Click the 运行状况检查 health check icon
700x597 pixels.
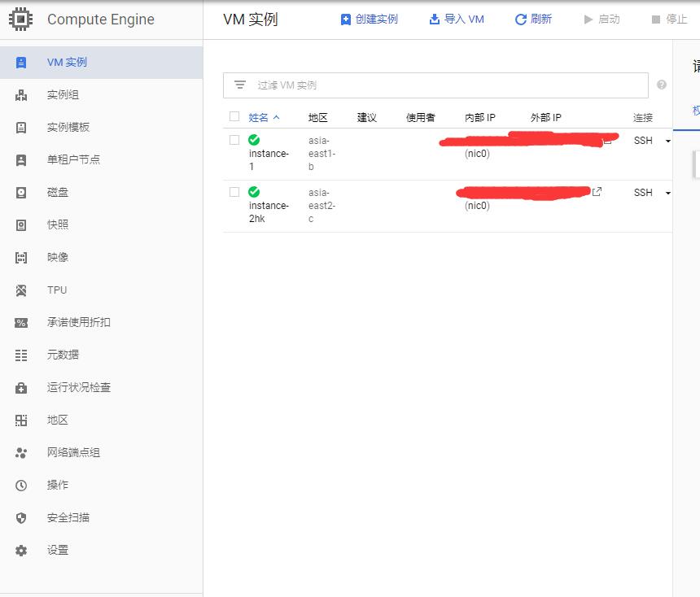(21, 388)
